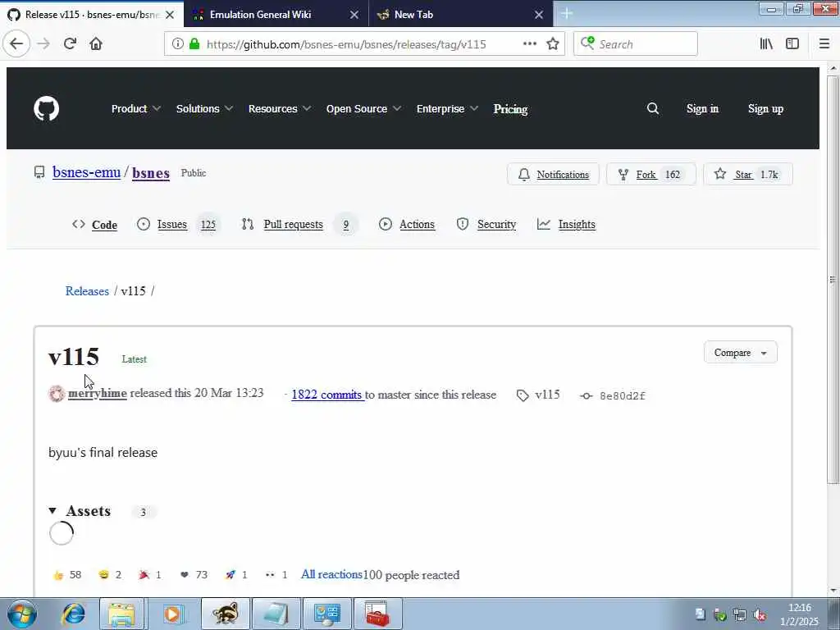The height and width of the screenshot is (630, 840).
Task: Click the muted volume tray icon
Action: pos(759,615)
